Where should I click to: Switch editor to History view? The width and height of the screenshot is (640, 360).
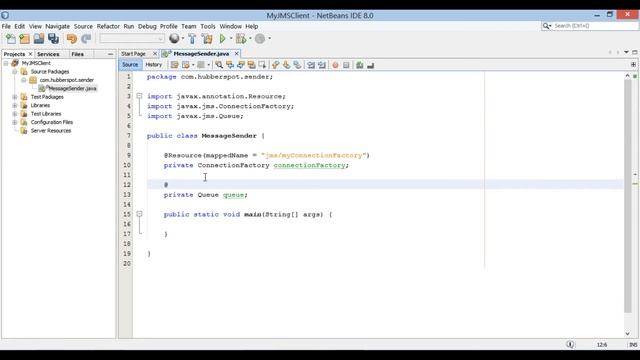point(153,64)
